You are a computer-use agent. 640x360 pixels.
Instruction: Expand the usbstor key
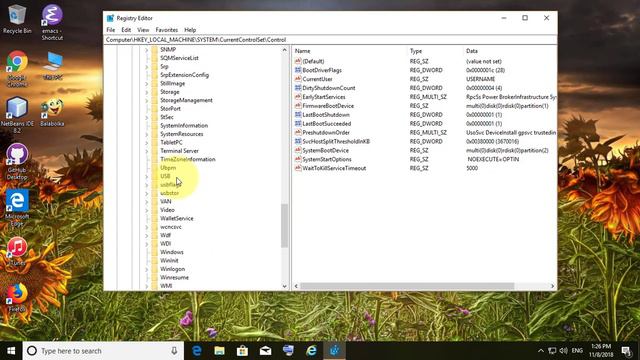147,193
